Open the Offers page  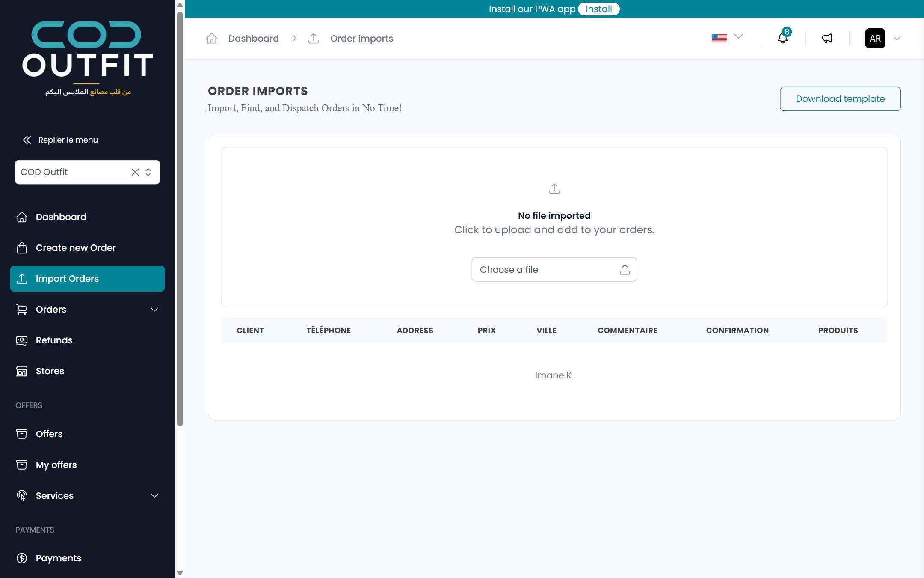point(87,434)
